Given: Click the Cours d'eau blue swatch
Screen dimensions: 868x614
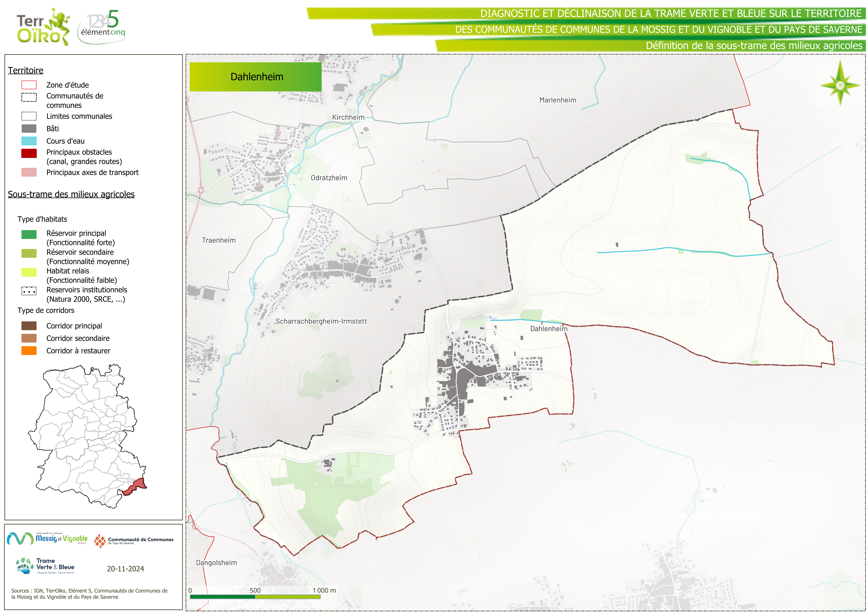Looking at the screenshot, I should 29,141.
